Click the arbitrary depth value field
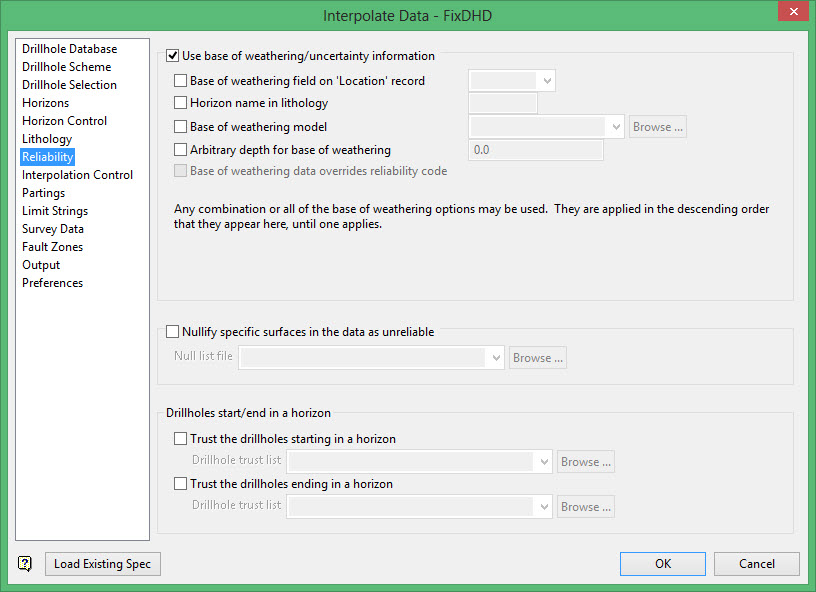Image resolution: width=816 pixels, height=592 pixels. pyautogui.click(x=535, y=150)
